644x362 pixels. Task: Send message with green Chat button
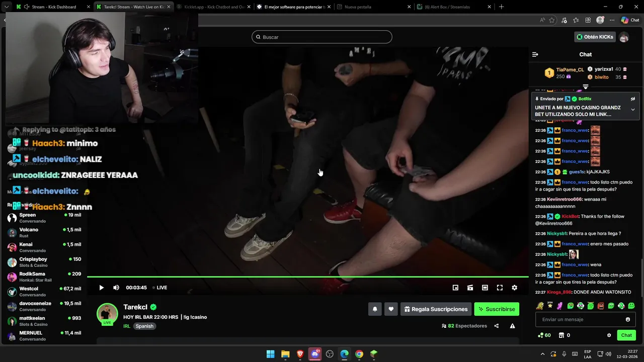[x=626, y=335]
